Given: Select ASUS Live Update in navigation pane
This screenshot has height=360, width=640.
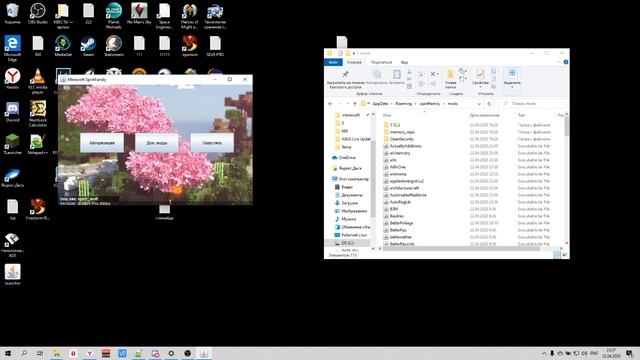Looking at the screenshot, I should 353,139.
